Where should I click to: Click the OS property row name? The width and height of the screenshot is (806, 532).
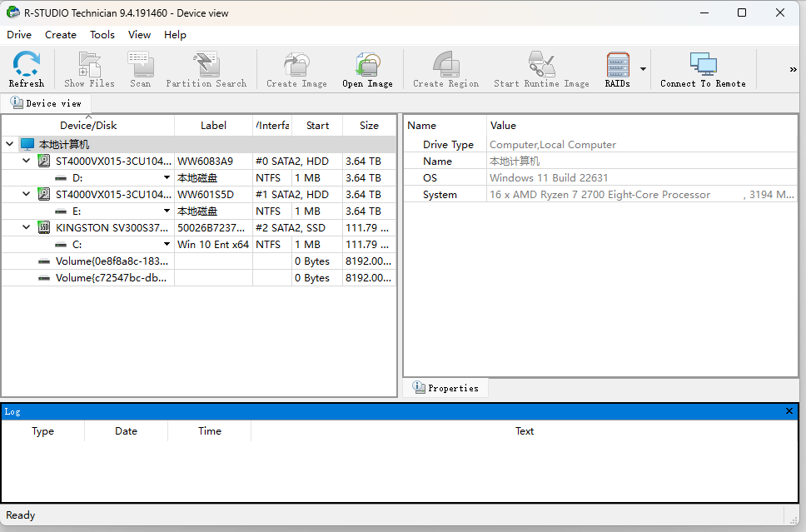point(430,178)
